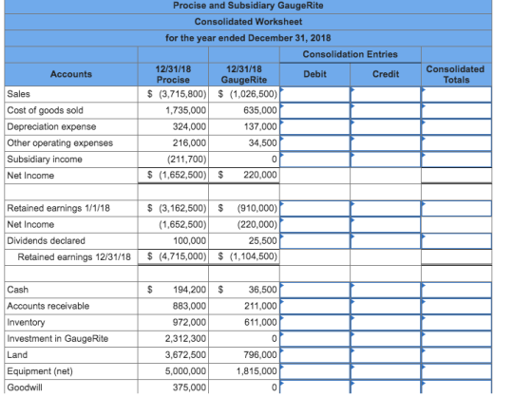This screenshot has height=397, width=532.
Task: Click Land row Debit cell
Action: pyautogui.click(x=314, y=355)
